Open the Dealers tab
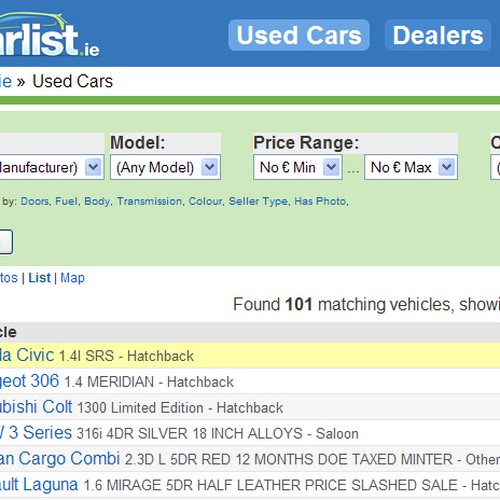This screenshot has width=500, height=500. click(438, 35)
